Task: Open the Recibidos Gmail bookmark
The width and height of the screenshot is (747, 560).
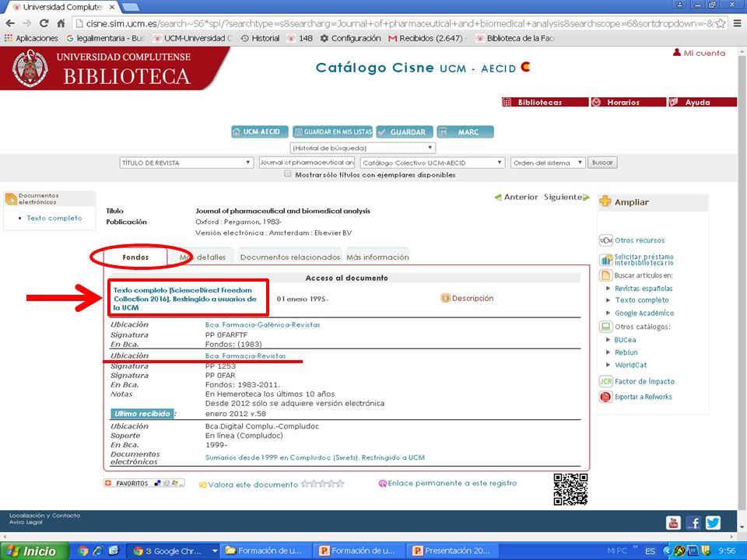Action: click(426, 38)
